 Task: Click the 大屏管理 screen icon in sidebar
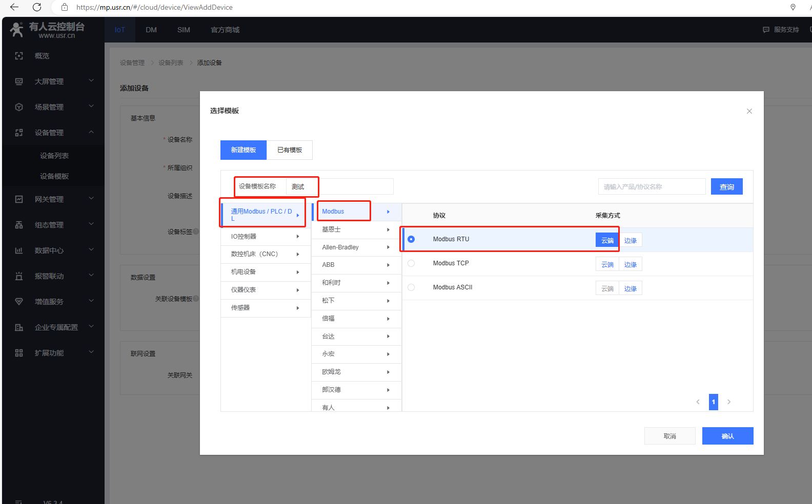[x=19, y=81]
